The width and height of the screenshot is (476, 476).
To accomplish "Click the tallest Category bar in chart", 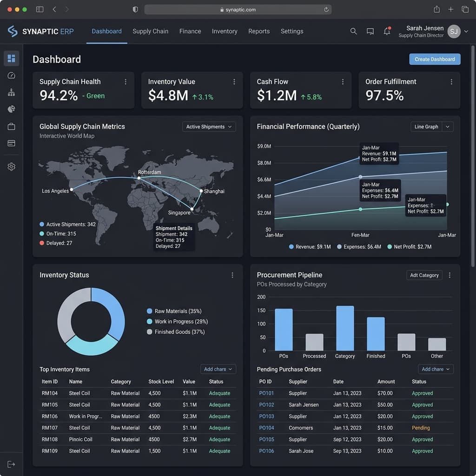I will pos(345,328).
